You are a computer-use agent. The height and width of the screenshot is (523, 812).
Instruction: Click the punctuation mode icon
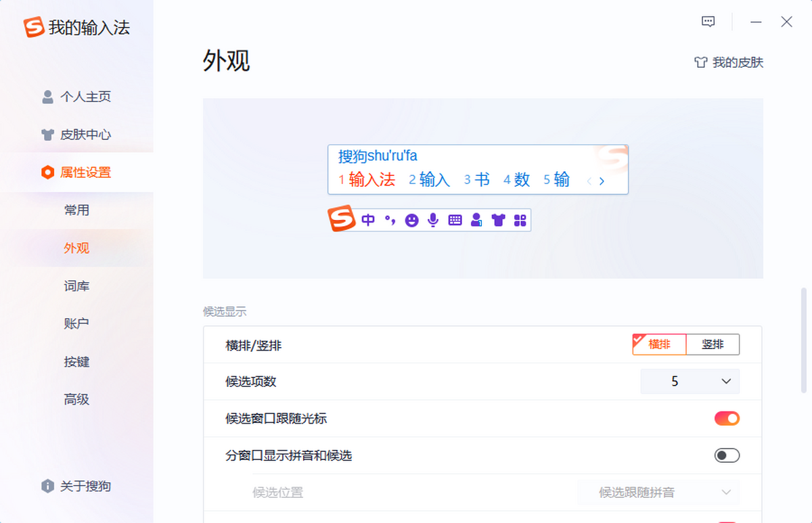click(389, 219)
